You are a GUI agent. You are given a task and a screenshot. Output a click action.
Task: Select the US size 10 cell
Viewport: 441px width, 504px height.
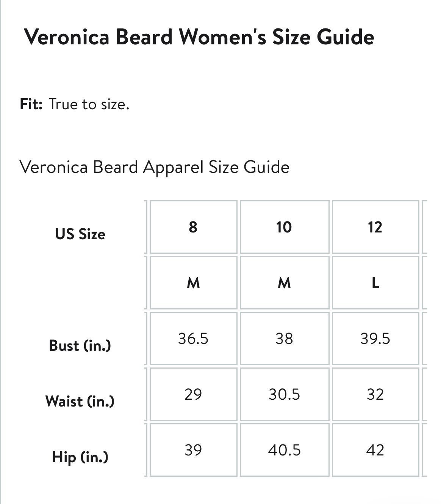[284, 227]
